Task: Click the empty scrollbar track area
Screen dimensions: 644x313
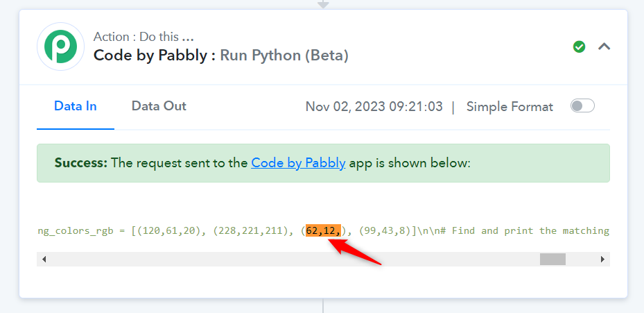Action: [x=288, y=259]
